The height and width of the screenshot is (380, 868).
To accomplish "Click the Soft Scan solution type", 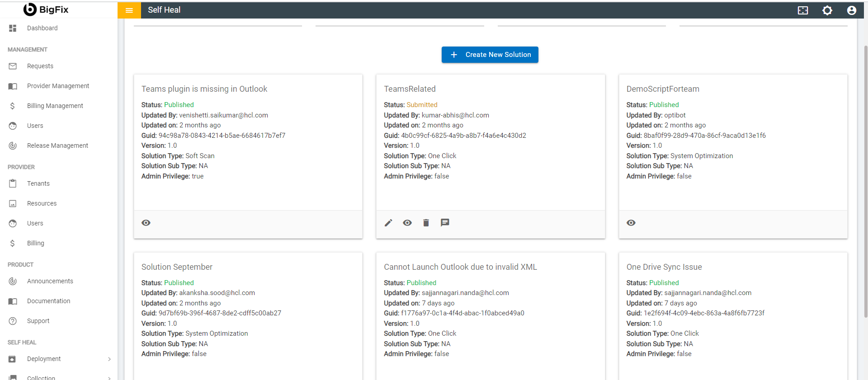I will click(x=200, y=156).
